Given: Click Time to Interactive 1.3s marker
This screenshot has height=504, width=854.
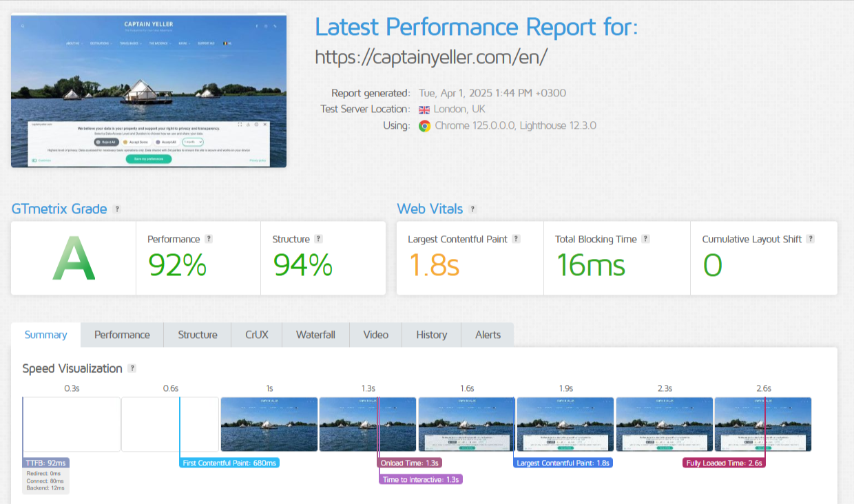Looking at the screenshot, I should [x=421, y=479].
